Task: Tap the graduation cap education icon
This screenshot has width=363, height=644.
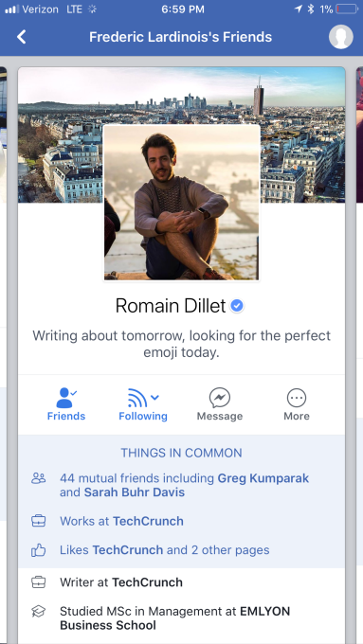Action: (39, 612)
